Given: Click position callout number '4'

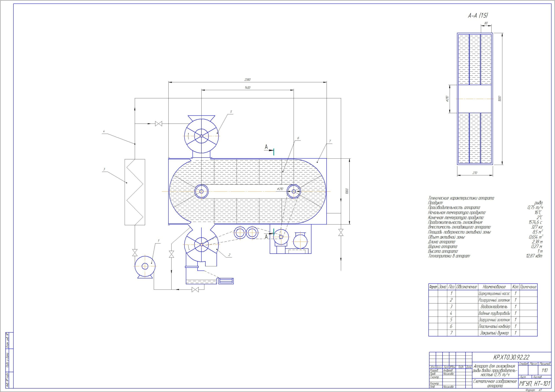Looking at the screenshot, I should 104,132.
